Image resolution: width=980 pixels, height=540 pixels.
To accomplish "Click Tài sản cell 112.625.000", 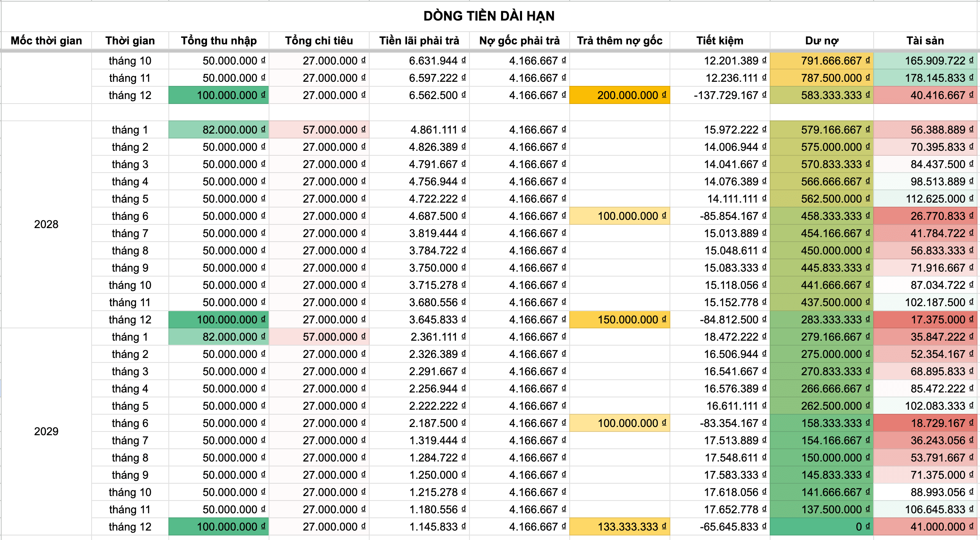I will coord(925,199).
